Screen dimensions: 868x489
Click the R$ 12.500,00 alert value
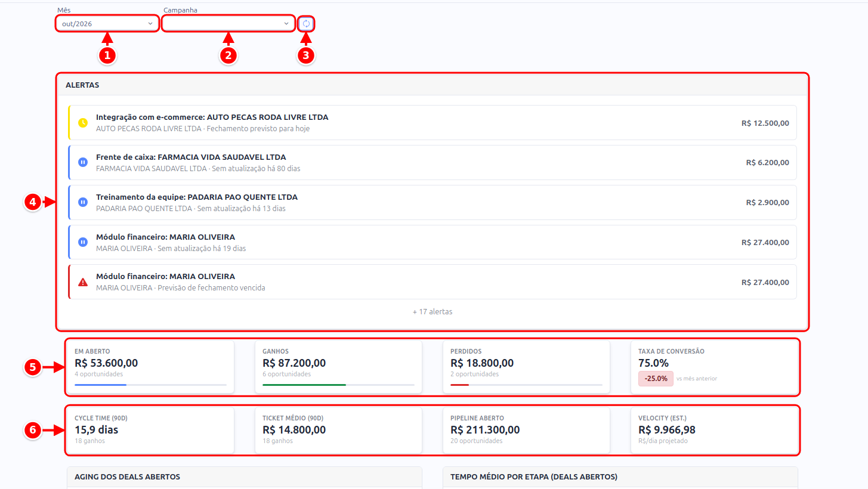coord(765,123)
